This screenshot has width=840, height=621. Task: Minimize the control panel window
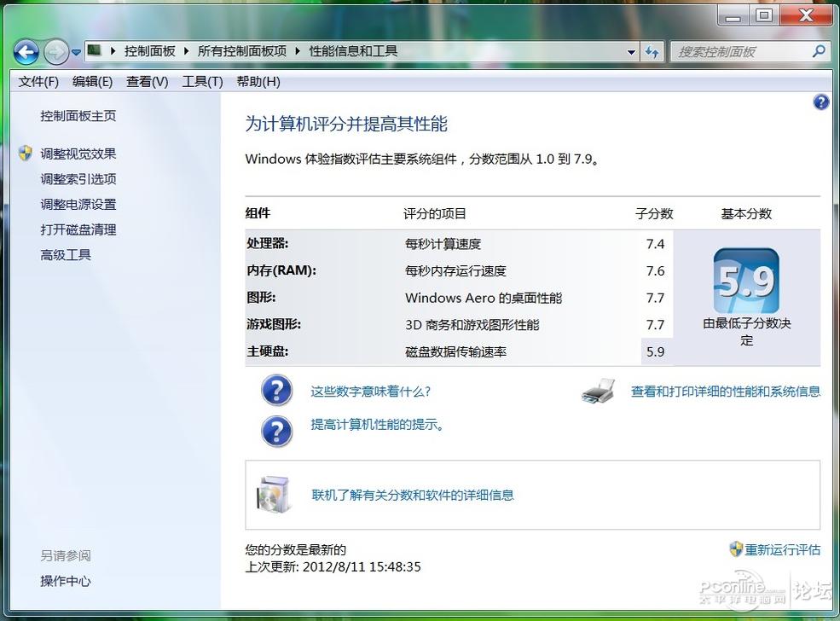pyautogui.click(x=733, y=16)
